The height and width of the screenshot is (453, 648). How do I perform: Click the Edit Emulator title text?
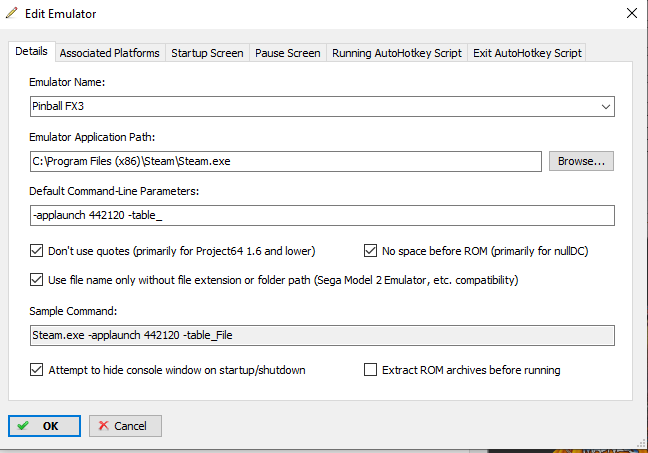pos(60,14)
